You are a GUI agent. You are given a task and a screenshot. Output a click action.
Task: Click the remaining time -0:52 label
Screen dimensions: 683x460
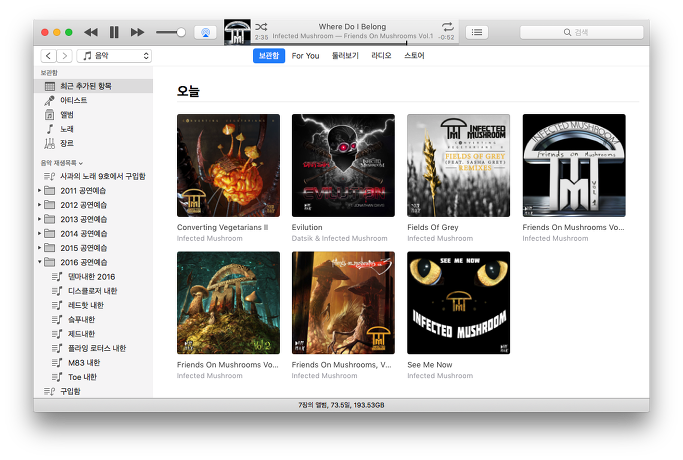pos(446,37)
